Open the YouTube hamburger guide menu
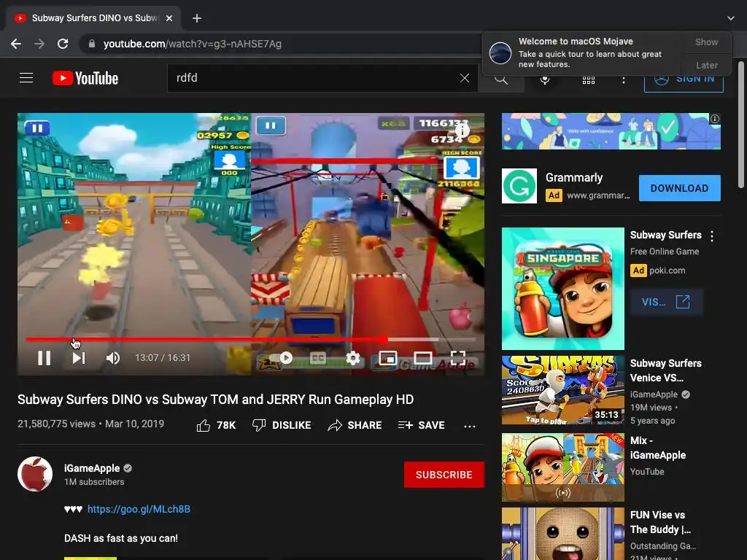747x560 pixels. [x=26, y=77]
